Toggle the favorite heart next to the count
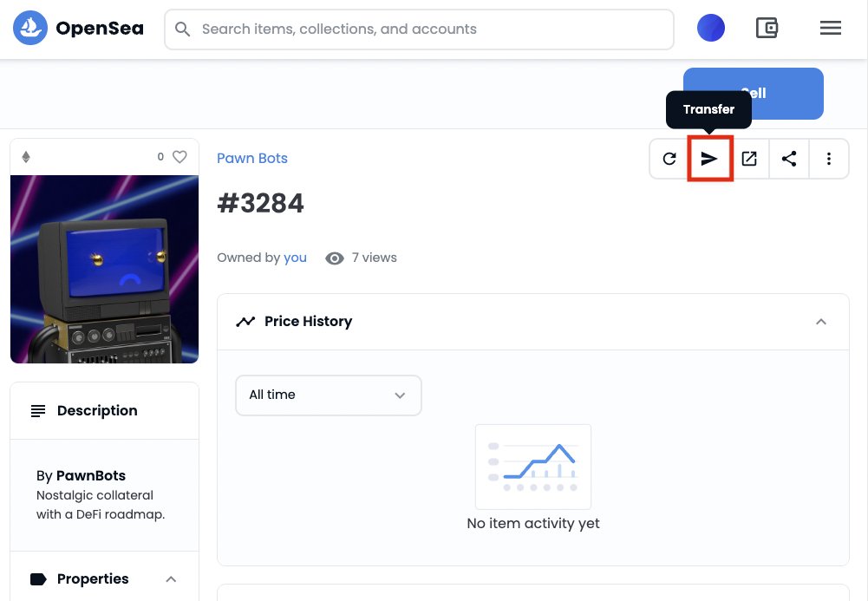868x601 pixels. click(179, 157)
